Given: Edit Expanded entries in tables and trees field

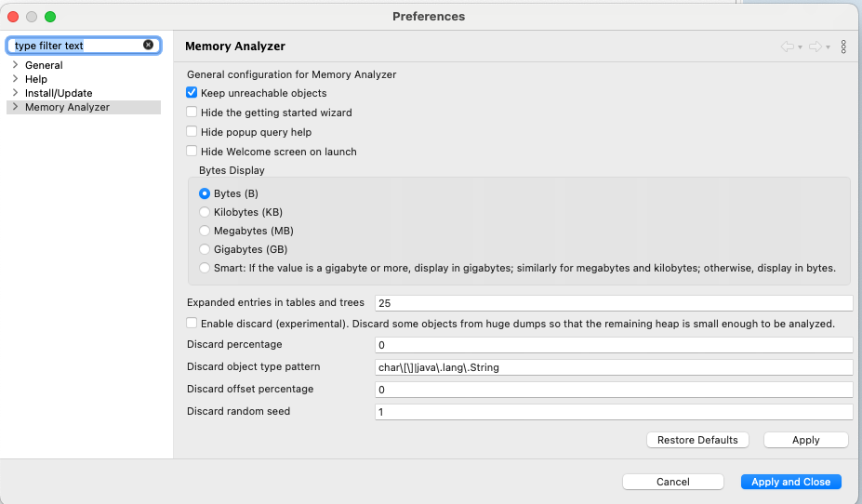Looking at the screenshot, I should pos(614,303).
